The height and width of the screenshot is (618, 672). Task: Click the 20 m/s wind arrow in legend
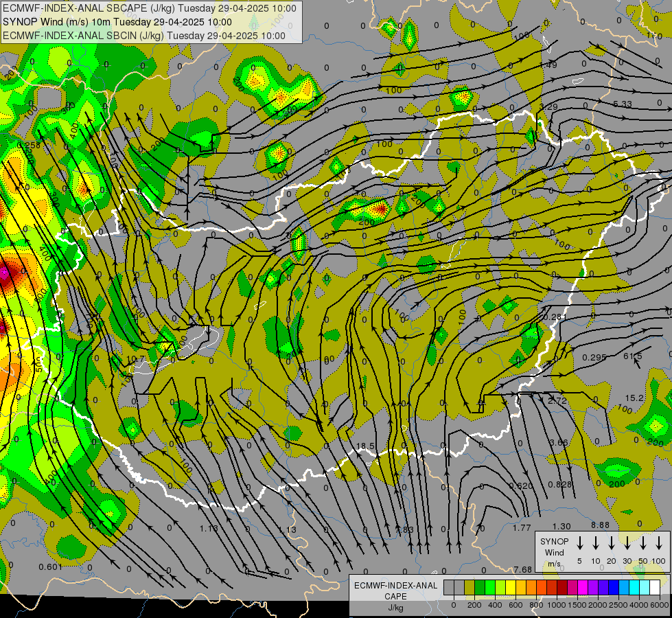[x=612, y=543]
